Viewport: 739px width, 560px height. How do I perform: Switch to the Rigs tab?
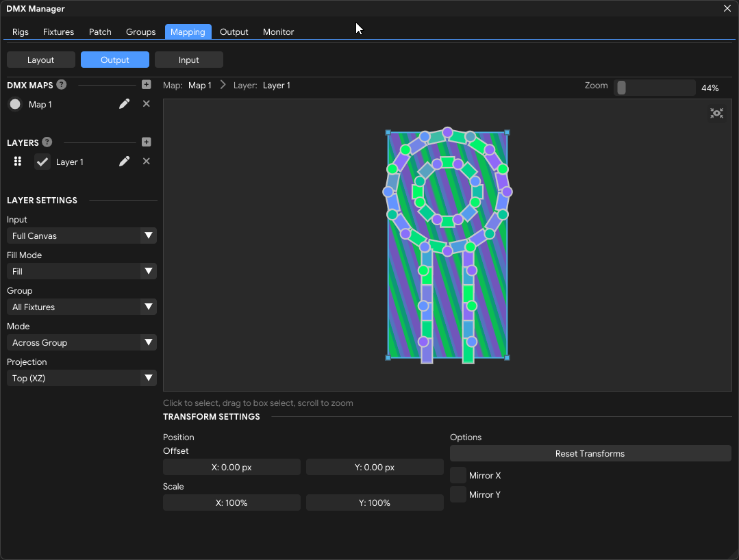click(x=21, y=31)
